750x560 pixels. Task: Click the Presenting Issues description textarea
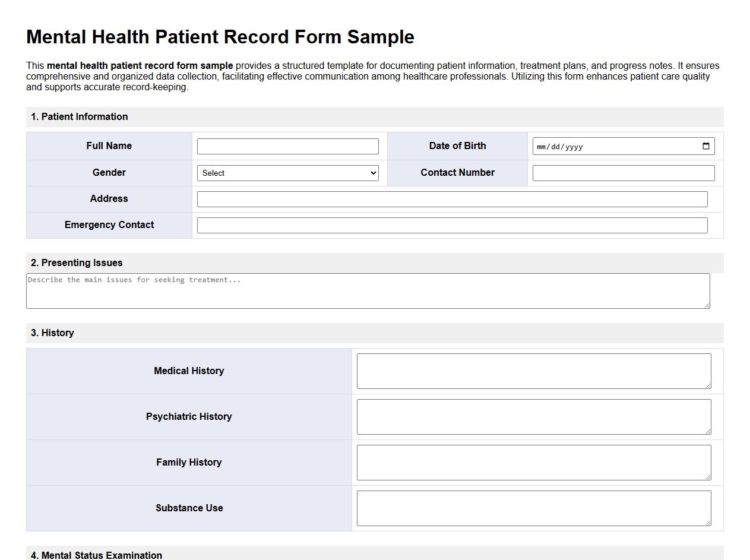[368, 290]
